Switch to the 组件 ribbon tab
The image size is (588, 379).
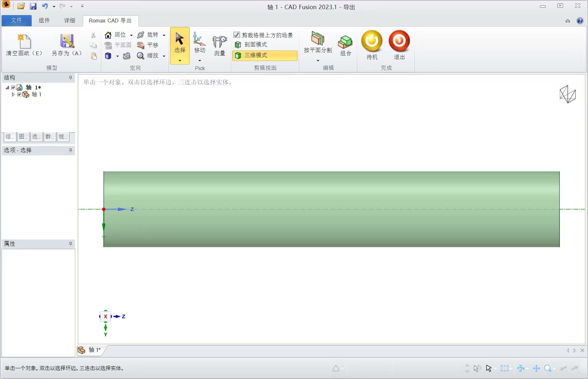(44, 21)
